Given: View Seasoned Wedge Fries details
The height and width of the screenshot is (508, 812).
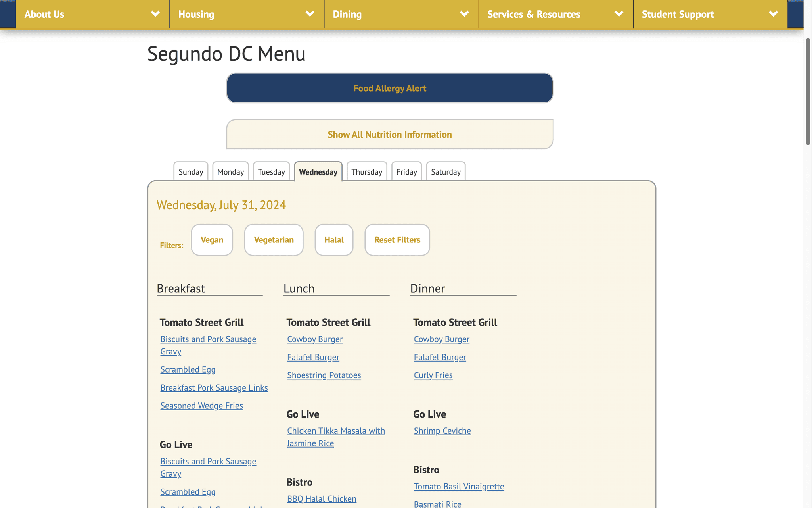Looking at the screenshot, I should tap(201, 406).
